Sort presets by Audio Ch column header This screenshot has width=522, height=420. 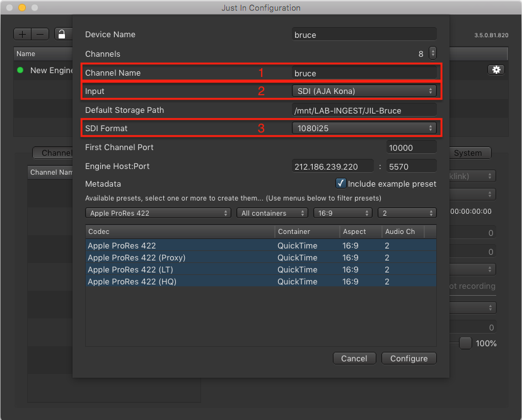click(403, 231)
